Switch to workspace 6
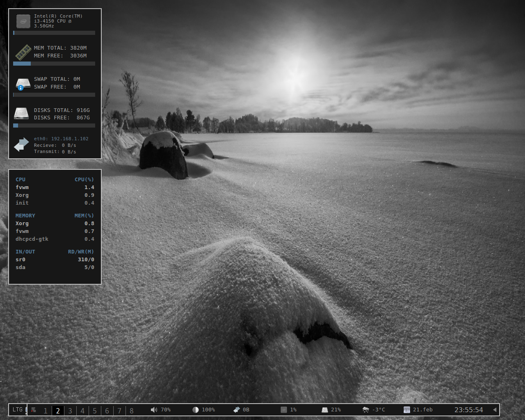525x420 pixels. [x=107, y=410]
